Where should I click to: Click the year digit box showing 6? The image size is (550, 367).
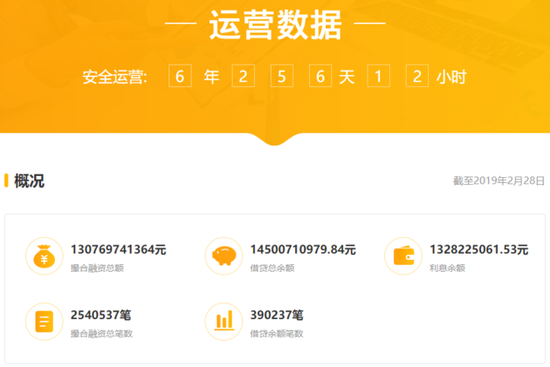(x=180, y=76)
